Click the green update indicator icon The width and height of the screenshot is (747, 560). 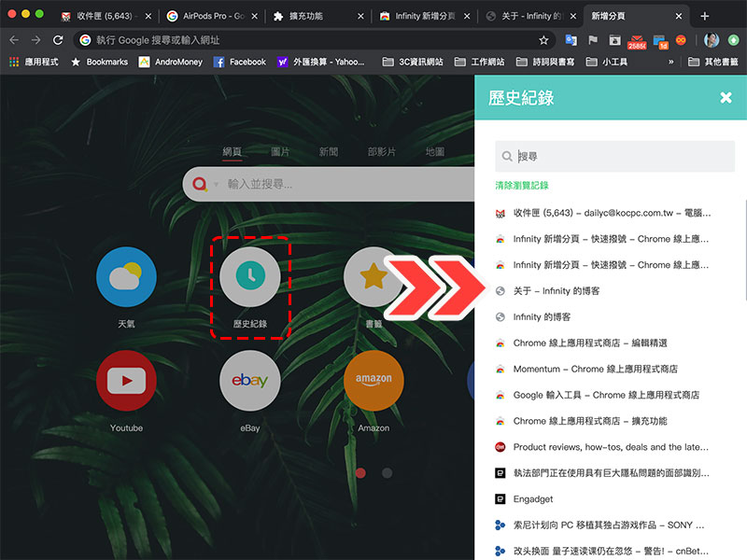[734, 40]
